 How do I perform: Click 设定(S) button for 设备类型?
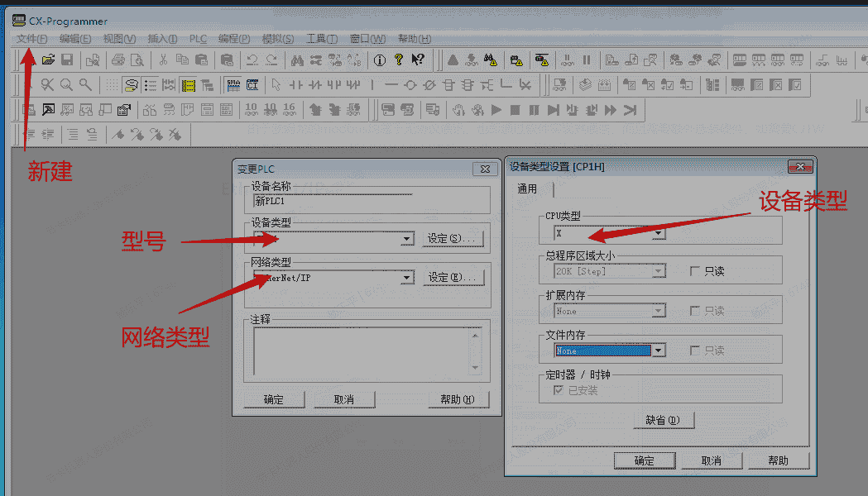point(453,239)
